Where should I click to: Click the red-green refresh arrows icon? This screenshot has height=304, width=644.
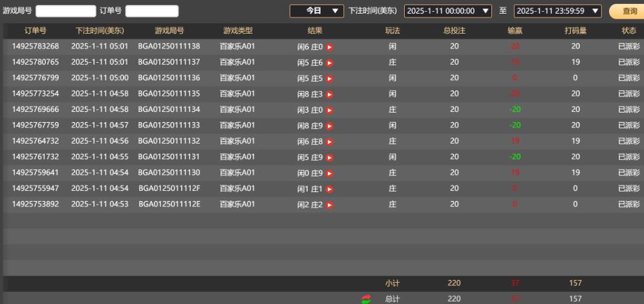coord(366,299)
